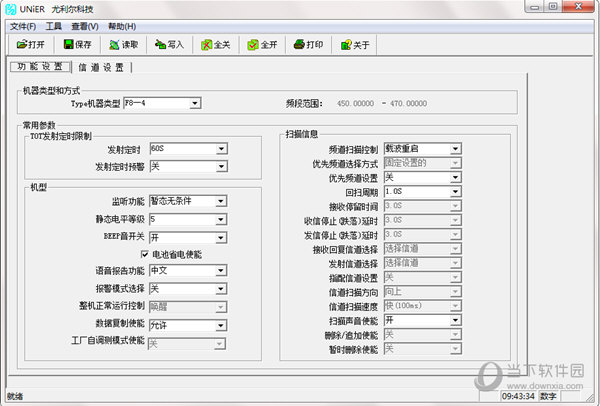The width and height of the screenshot is (600, 406).
Task: Expand the 监听功能 dropdown
Action: 221,201
